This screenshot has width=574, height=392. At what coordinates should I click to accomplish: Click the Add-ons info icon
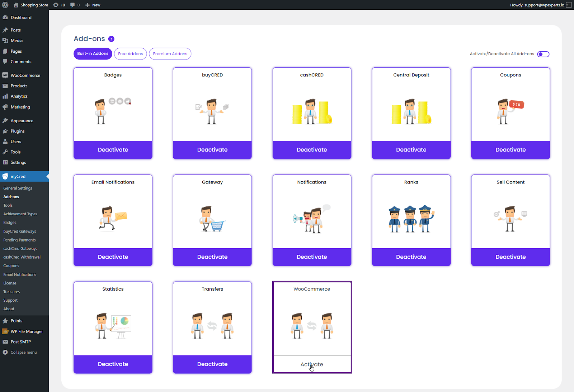pos(111,39)
